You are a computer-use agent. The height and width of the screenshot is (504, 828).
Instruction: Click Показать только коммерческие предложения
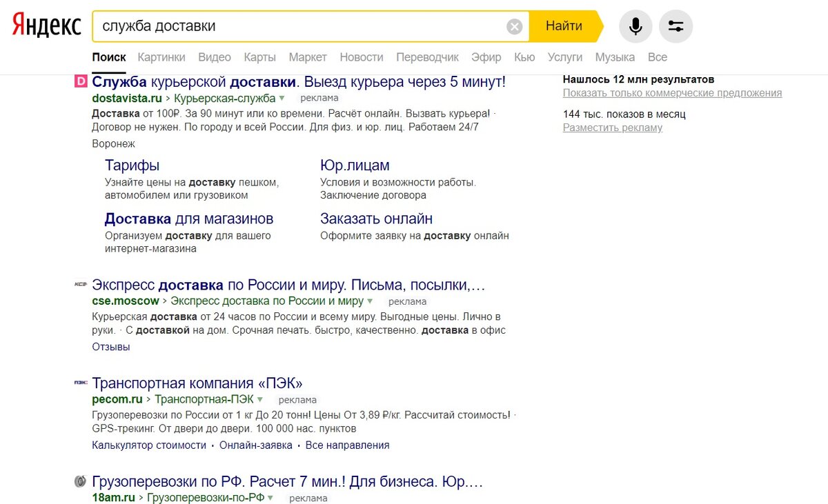672,93
